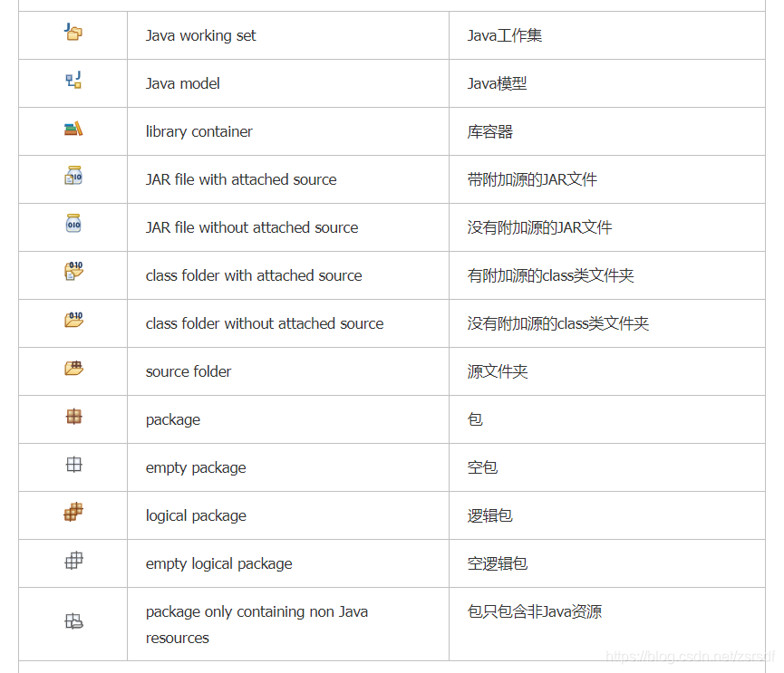Select the text 'source folder'
Screen dimensions: 784x673
pos(189,371)
